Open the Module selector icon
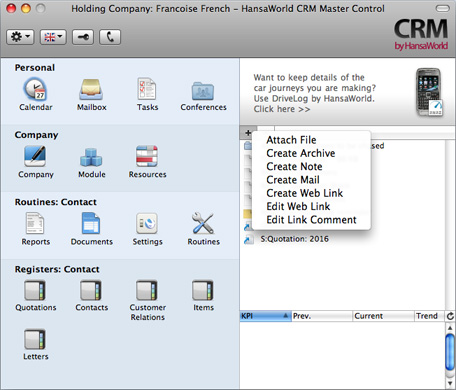Viewport: 456px width, 390px height. coord(91,157)
